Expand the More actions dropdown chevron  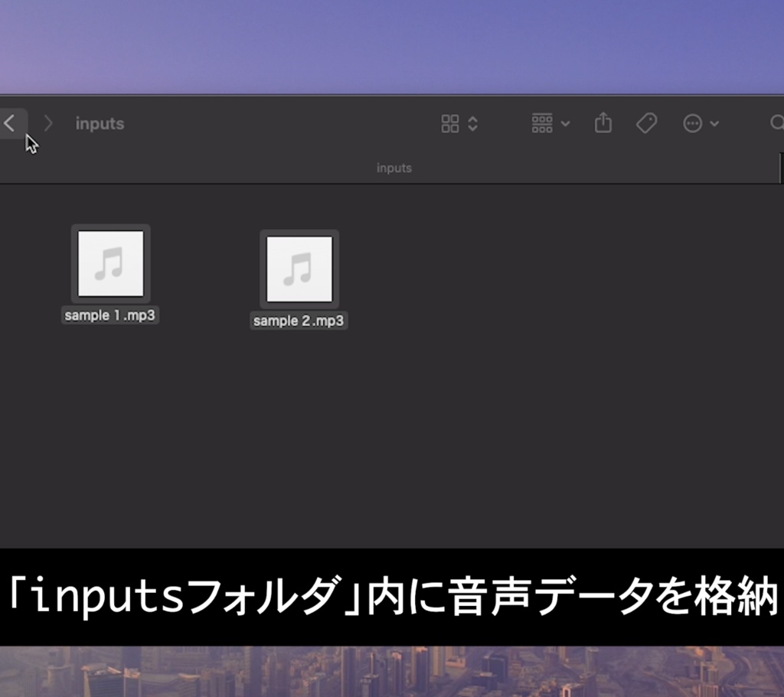pos(714,123)
